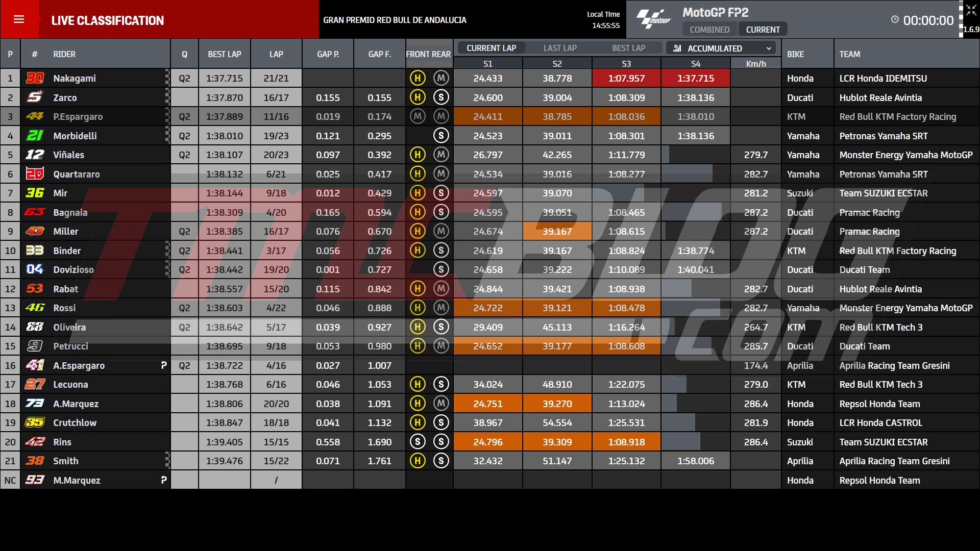Click Crutchlow's number 35 badge
Image resolution: width=980 pixels, height=551 pixels.
click(x=35, y=422)
